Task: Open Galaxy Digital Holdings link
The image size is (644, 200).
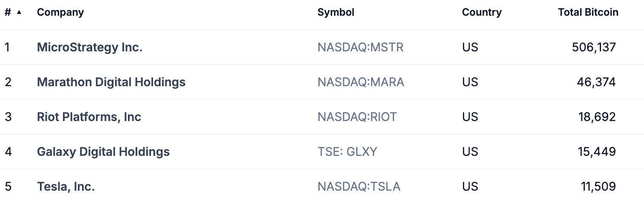Action: (x=103, y=152)
